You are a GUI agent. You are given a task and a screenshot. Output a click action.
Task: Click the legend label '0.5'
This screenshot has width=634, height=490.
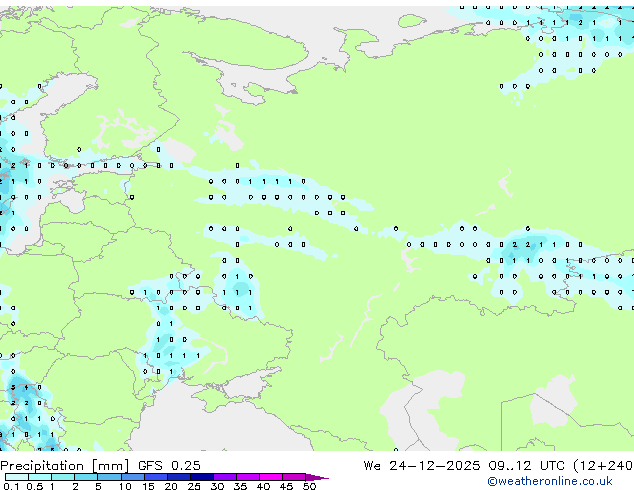35,486
